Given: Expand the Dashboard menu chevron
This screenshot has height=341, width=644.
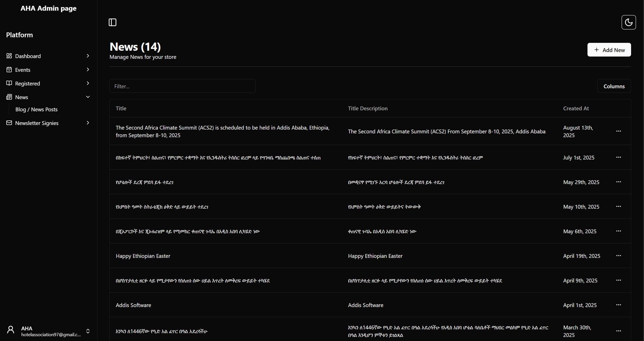Looking at the screenshot, I should [88, 56].
